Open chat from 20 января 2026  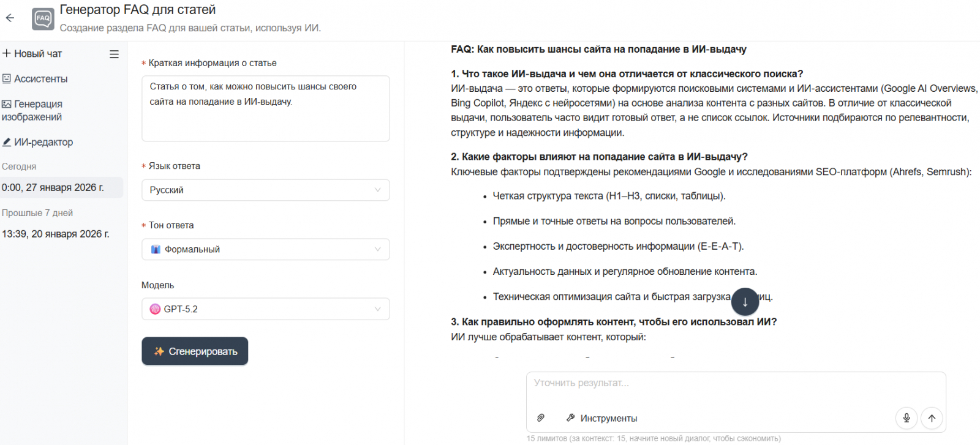click(x=55, y=234)
